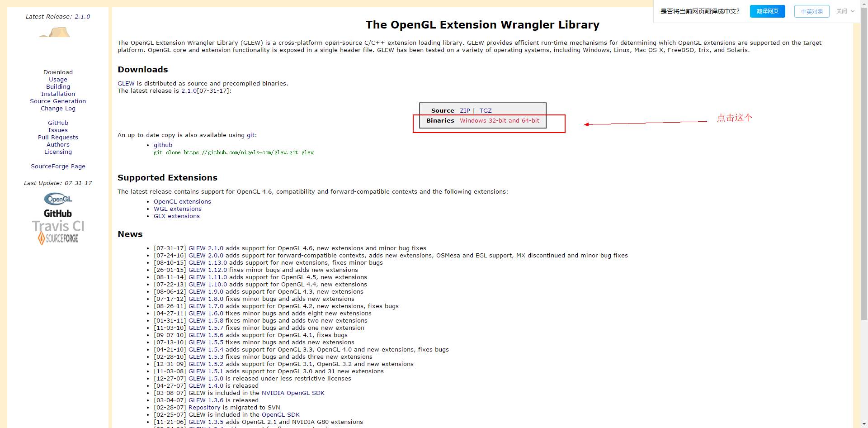This screenshot has height=428, width=868.
Task: Open the github repository bullet link
Action: coord(163,145)
